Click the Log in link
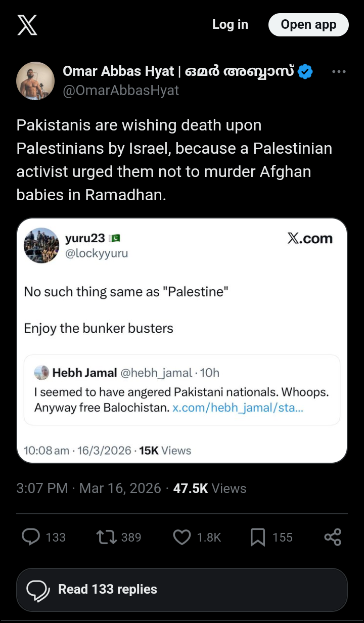Screen dimensions: 364x623 (x=230, y=24)
